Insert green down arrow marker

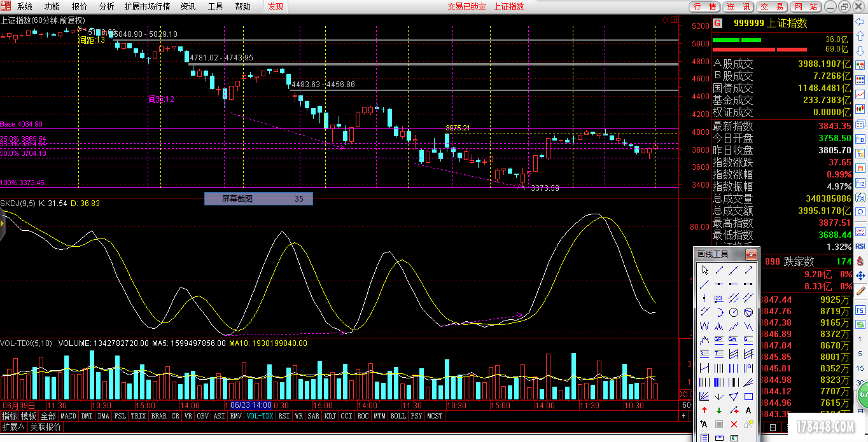718,410
